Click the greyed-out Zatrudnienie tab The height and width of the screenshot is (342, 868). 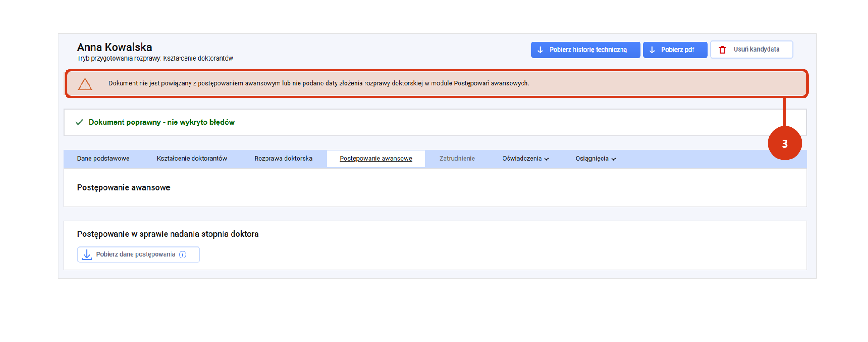(457, 159)
